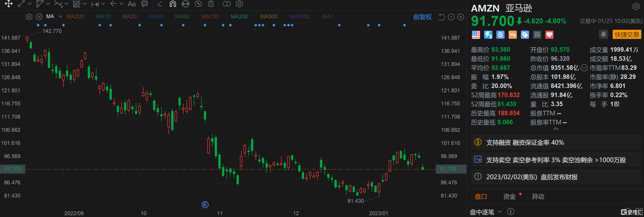Hide all drawings with the eye icon
Image resolution: width=644 pixels, height=217 pixels.
[198, 4]
